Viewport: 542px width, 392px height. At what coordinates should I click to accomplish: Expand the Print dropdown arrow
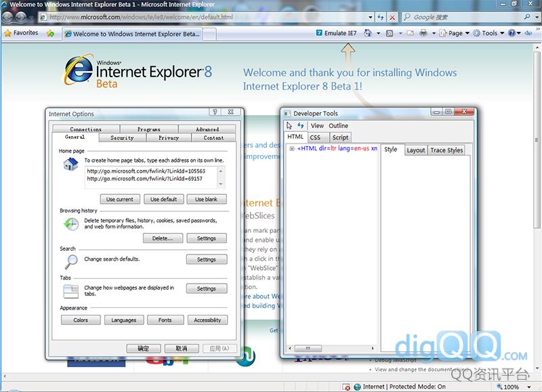click(x=434, y=33)
